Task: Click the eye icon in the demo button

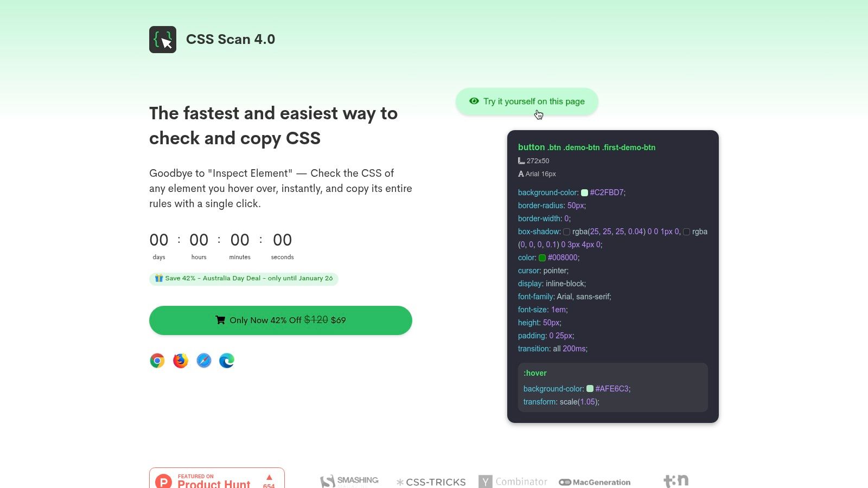Action: (474, 101)
